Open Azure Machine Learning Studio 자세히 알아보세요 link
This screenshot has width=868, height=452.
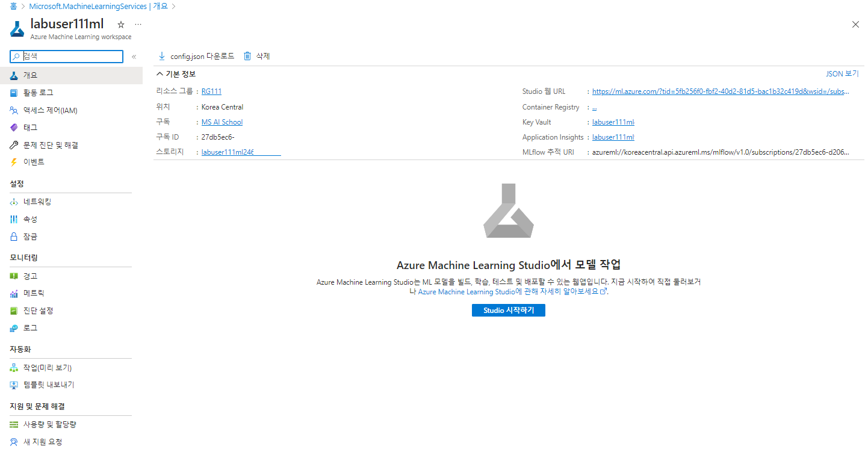click(512, 291)
